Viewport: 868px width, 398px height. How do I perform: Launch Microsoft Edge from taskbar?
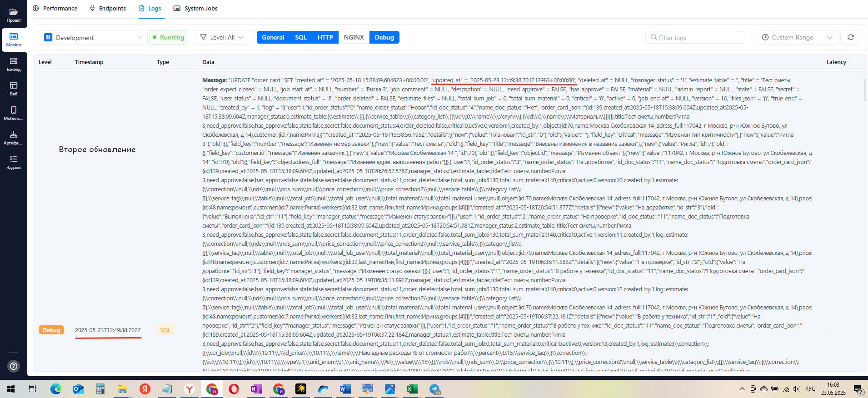click(55, 389)
